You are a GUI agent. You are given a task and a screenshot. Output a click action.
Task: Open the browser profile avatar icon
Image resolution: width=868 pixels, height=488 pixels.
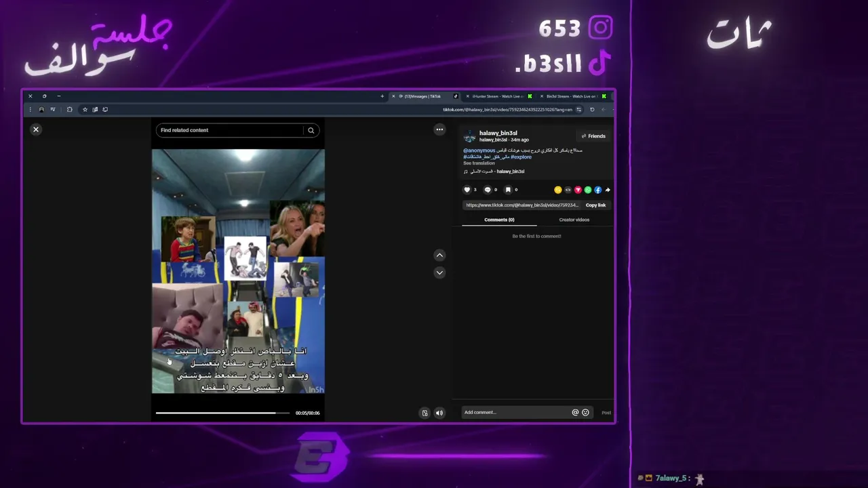tap(41, 109)
